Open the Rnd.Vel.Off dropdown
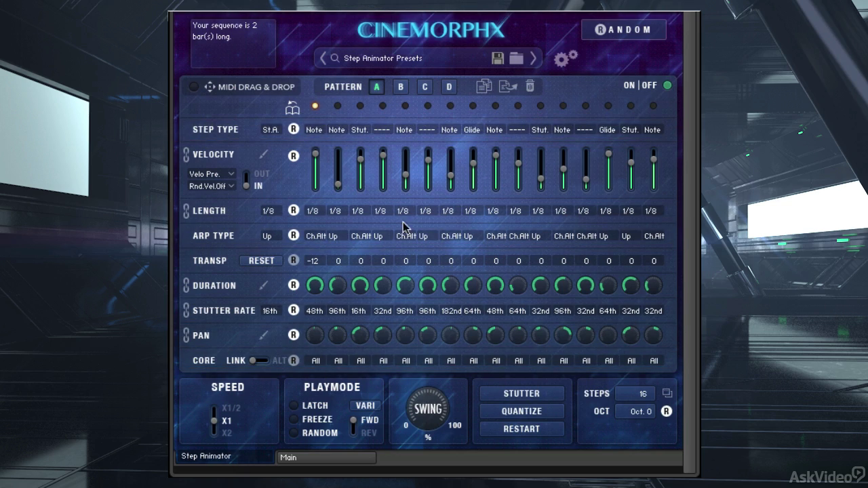Viewport: 868px width, 488px height. coord(212,186)
